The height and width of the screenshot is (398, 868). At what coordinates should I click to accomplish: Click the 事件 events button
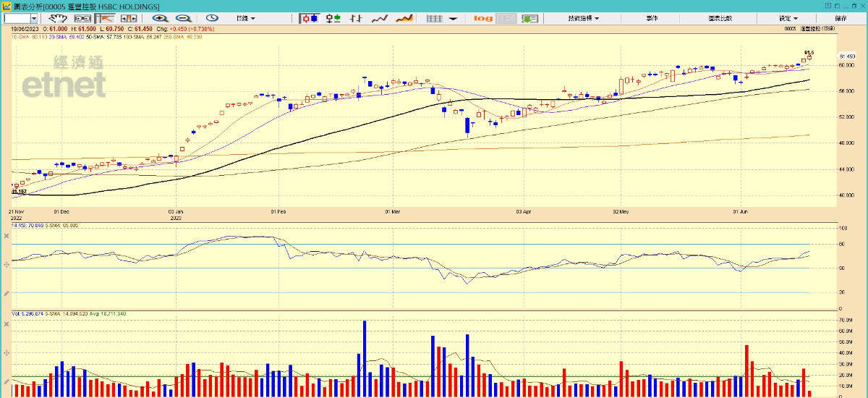[x=652, y=18]
